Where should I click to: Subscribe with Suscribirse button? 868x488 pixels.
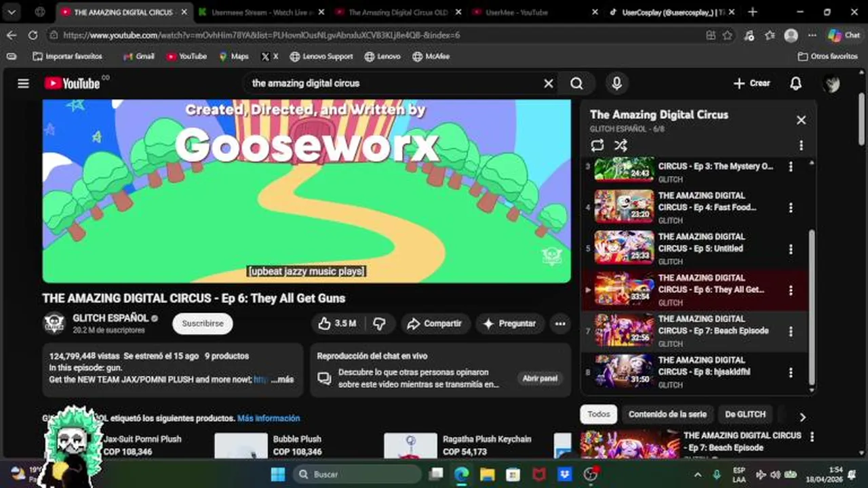click(203, 324)
